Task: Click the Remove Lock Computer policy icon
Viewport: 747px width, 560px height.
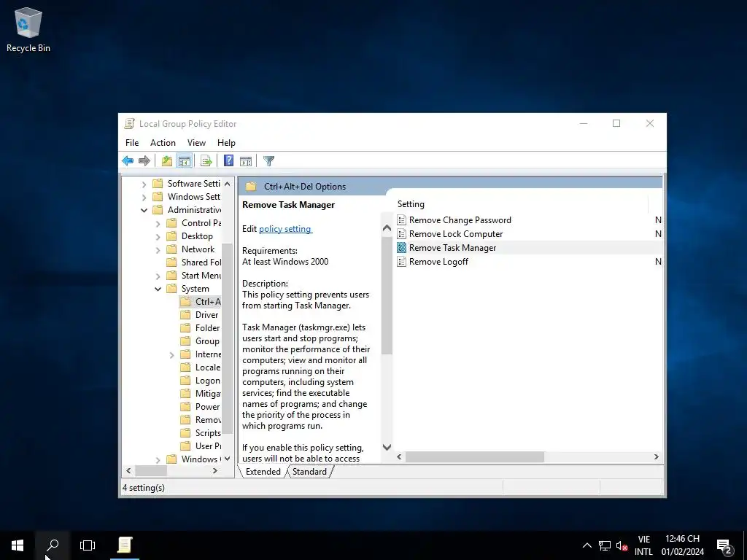Action: [x=402, y=234]
